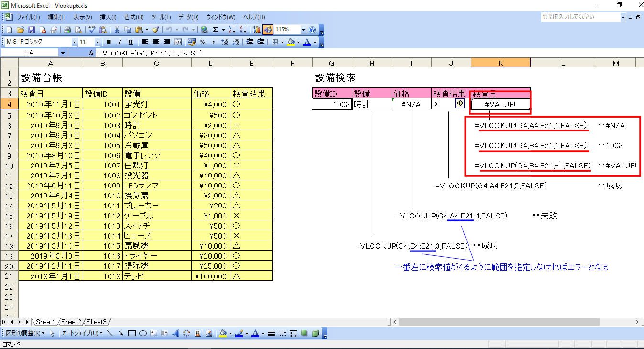Select the Line drawing tool
This screenshot has height=349, width=644.
coord(110,333)
